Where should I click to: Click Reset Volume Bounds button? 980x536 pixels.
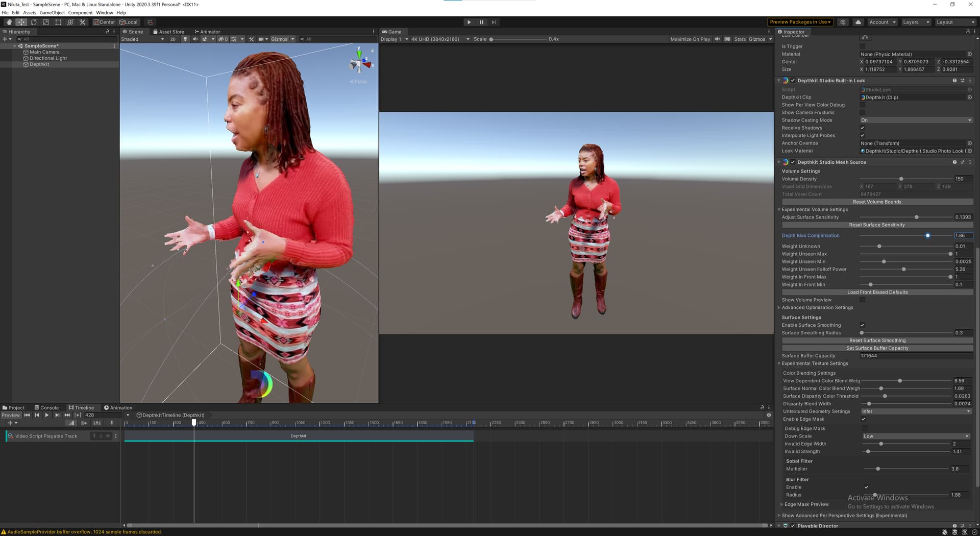point(877,202)
